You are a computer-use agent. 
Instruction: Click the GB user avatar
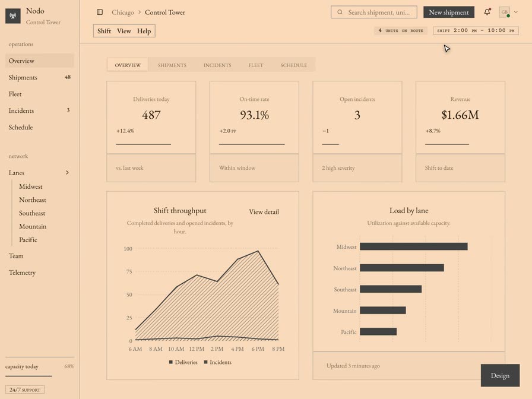505,12
